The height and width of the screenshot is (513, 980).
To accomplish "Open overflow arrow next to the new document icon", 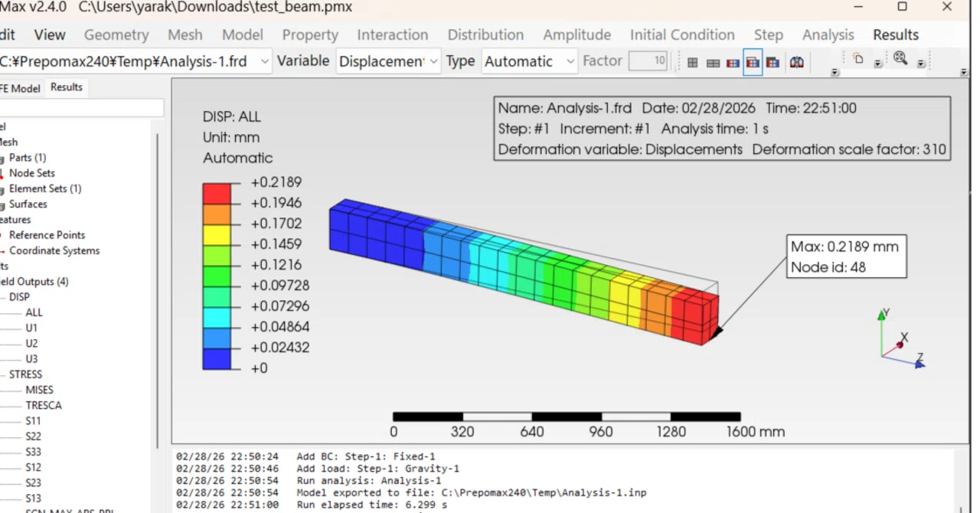I will tap(878, 64).
